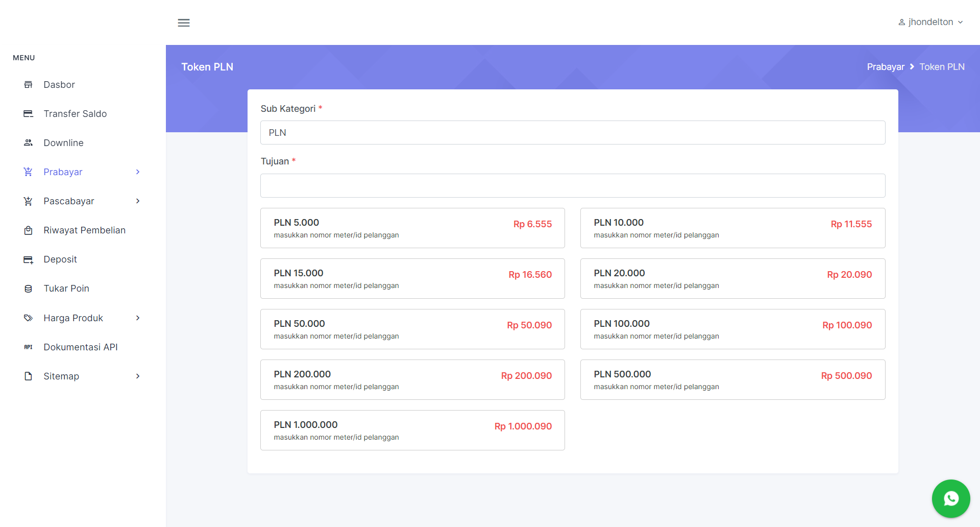The image size is (980, 527).
Task: Click the Rp 100.090 price text
Action: 847,325
